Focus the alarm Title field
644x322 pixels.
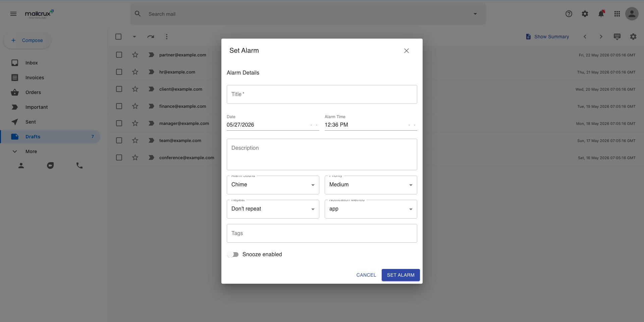tap(322, 94)
